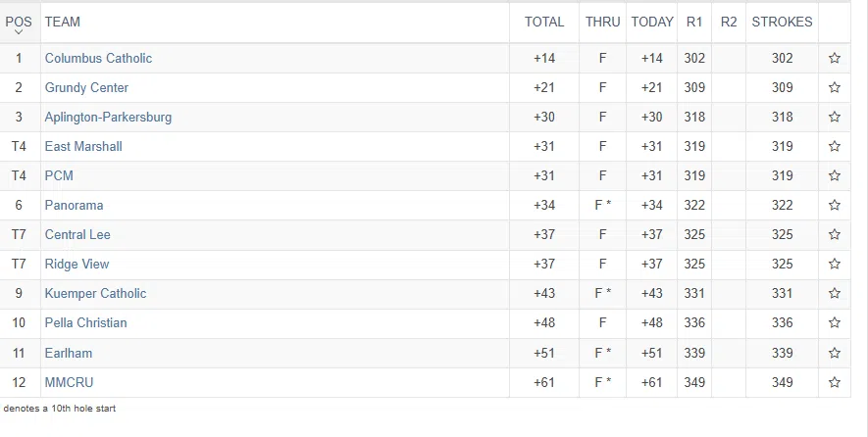868x437 pixels.
Task: Star the Panorama team row
Action: click(x=834, y=206)
